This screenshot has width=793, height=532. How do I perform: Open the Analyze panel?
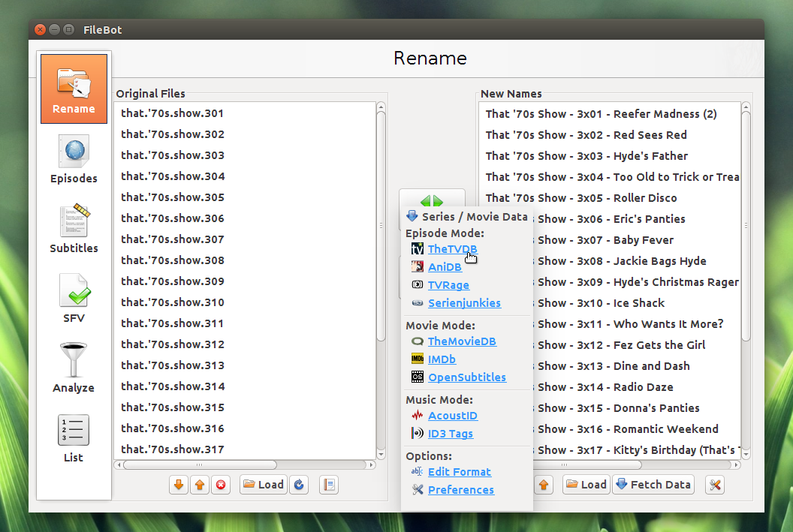click(74, 368)
